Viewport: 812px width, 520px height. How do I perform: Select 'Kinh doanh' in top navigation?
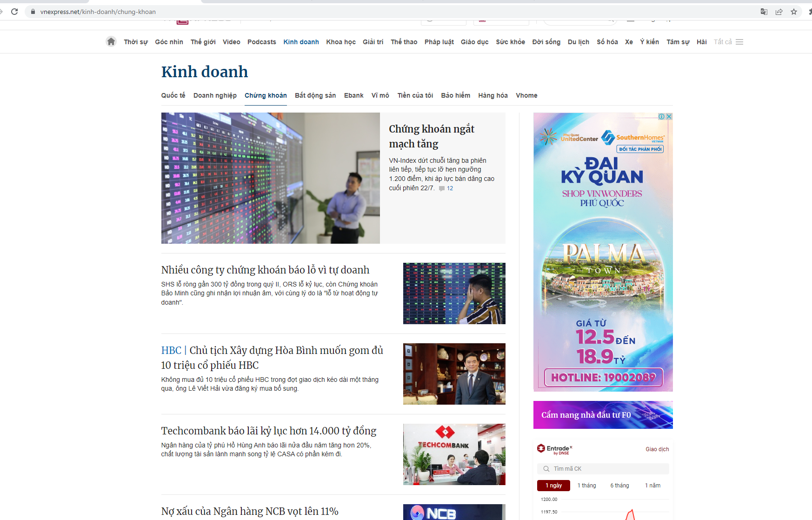coord(301,42)
